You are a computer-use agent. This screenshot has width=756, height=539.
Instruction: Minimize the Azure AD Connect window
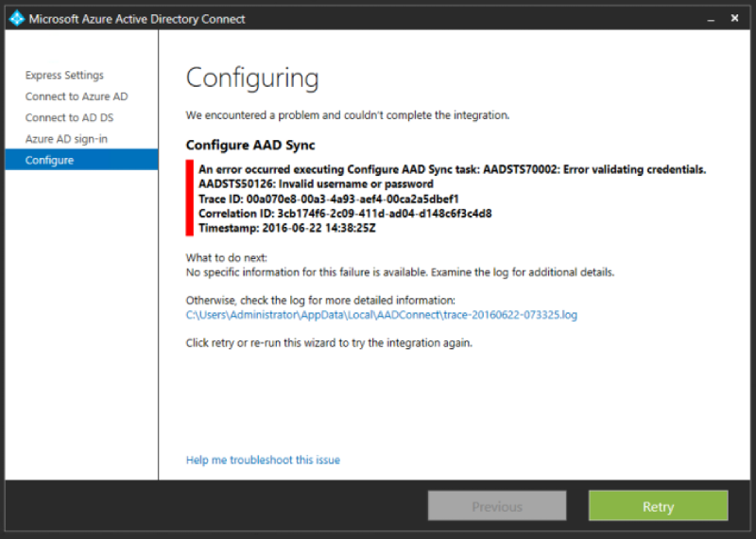click(711, 19)
